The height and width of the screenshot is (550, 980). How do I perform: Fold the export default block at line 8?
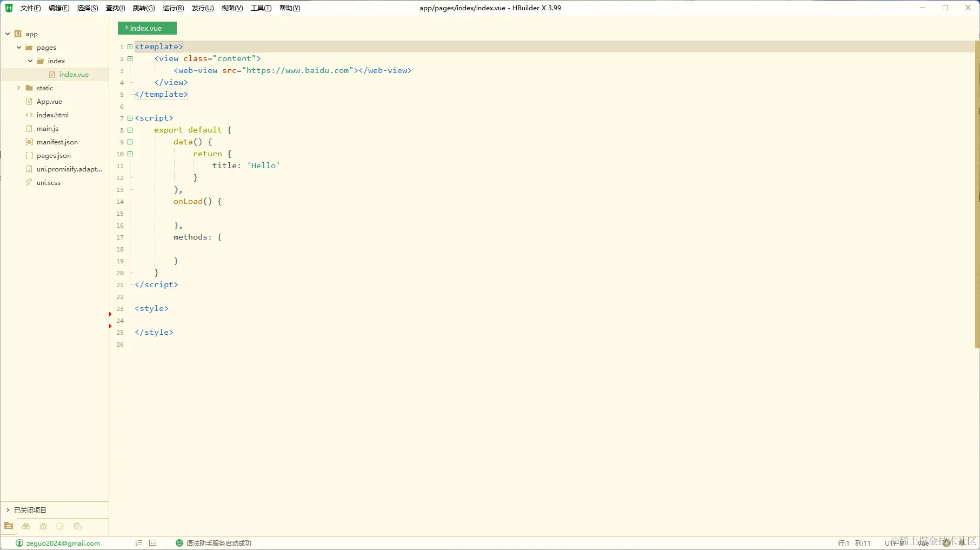(130, 130)
